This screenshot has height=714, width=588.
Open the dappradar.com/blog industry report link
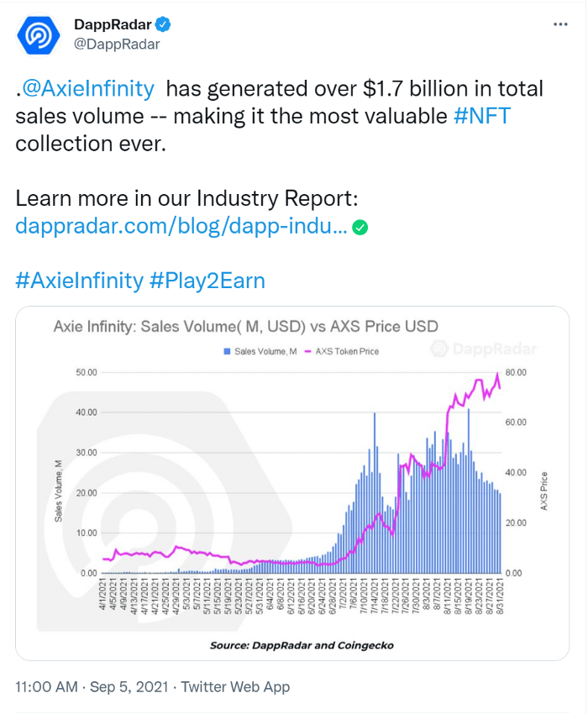(181, 226)
